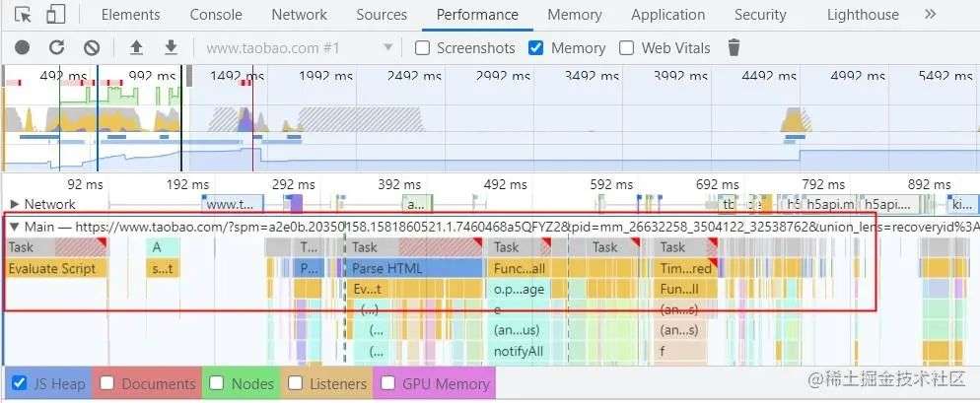Click the reload and profile icon
Image resolution: width=980 pixels, height=403 pixels.
(x=57, y=47)
